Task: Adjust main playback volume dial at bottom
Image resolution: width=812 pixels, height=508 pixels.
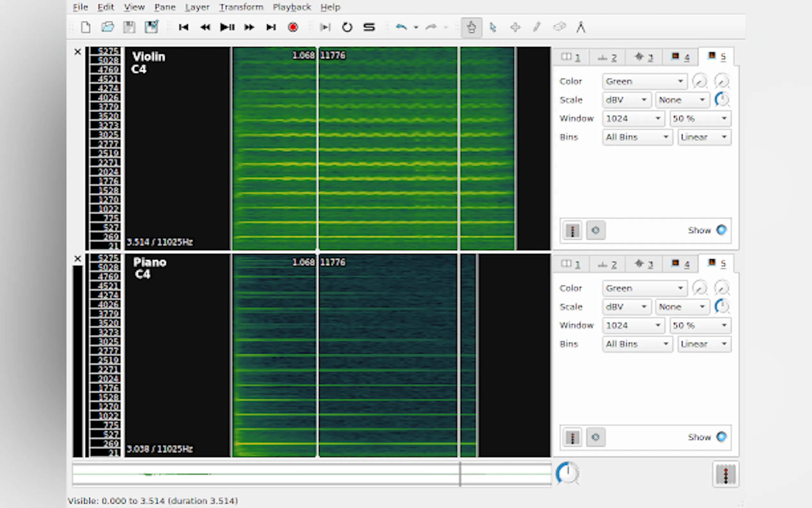Action: [x=567, y=473]
